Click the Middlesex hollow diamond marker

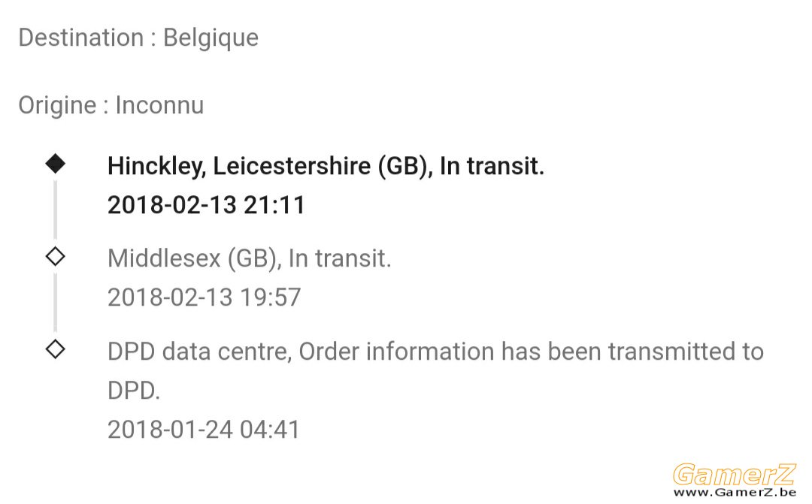point(56,257)
